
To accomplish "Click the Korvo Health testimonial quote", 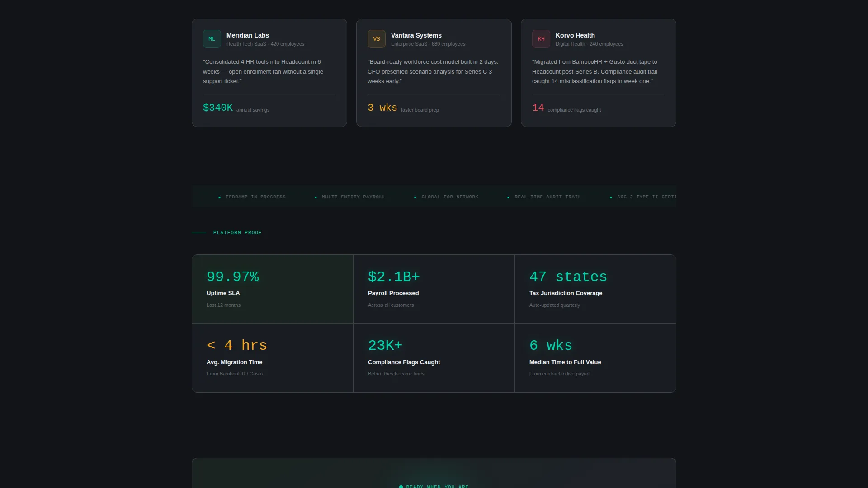I will pos(598,71).
